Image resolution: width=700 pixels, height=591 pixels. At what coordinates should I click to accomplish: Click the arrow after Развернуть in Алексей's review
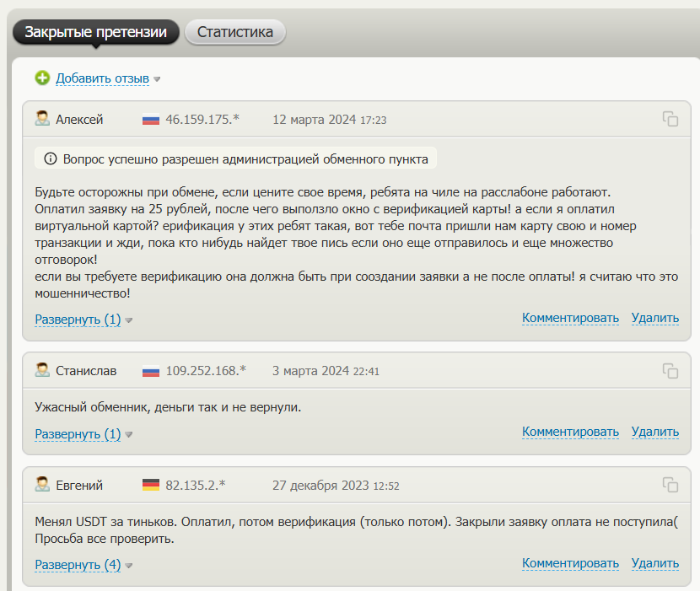(128, 320)
